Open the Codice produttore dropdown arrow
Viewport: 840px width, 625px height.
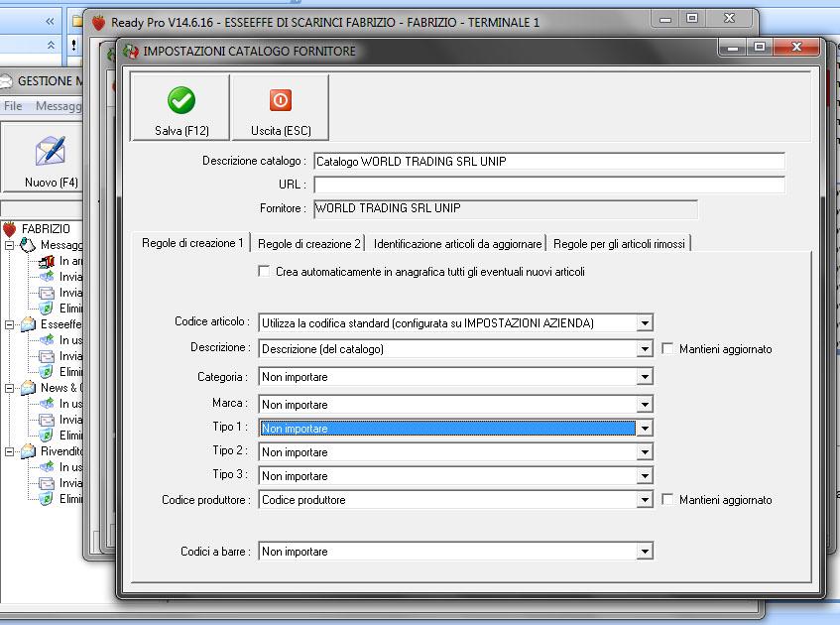click(x=645, y=500)
